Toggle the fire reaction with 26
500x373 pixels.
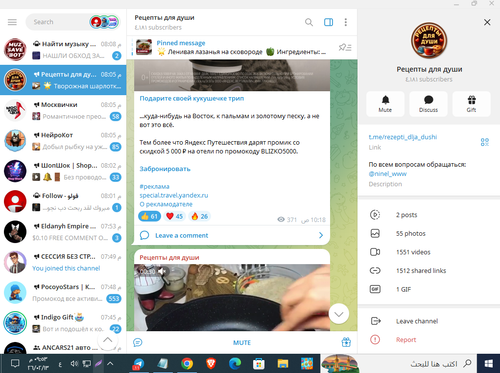199,216
